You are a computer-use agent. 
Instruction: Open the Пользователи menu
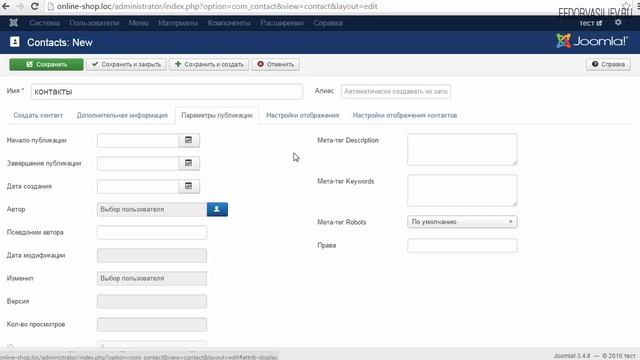pos(94,23)
